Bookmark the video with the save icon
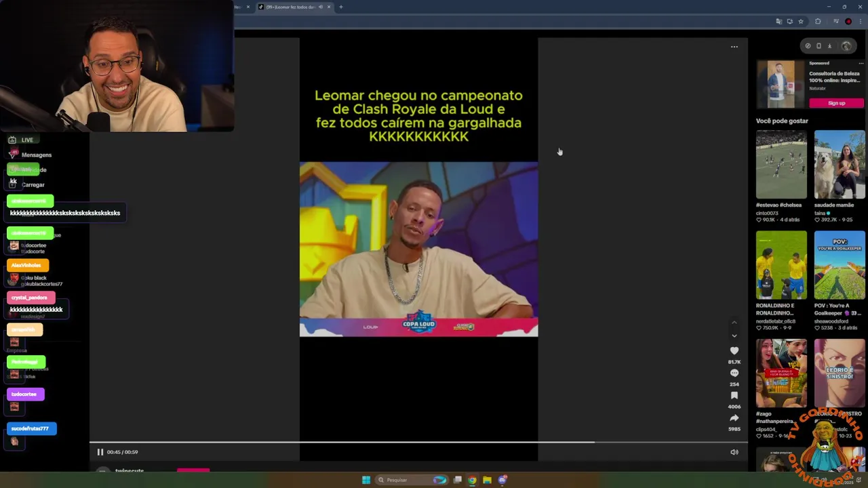 (734, 396)
